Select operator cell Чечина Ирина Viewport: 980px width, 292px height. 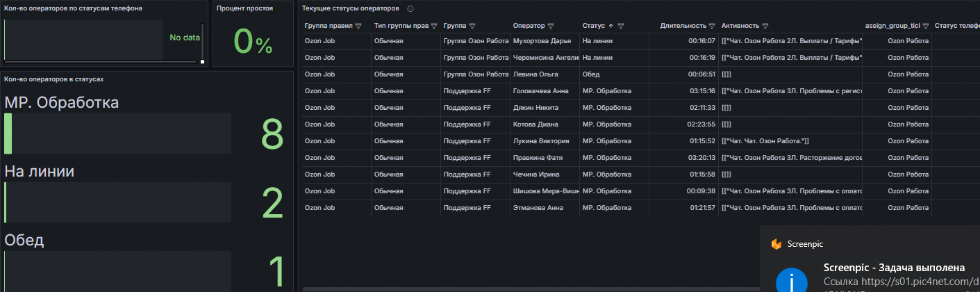tap(545, 175)
